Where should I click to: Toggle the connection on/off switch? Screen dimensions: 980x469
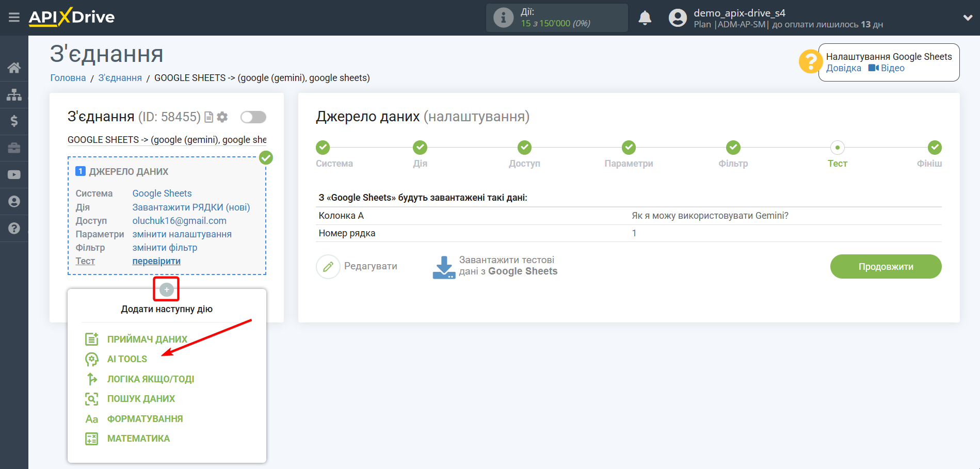(253, 117)
